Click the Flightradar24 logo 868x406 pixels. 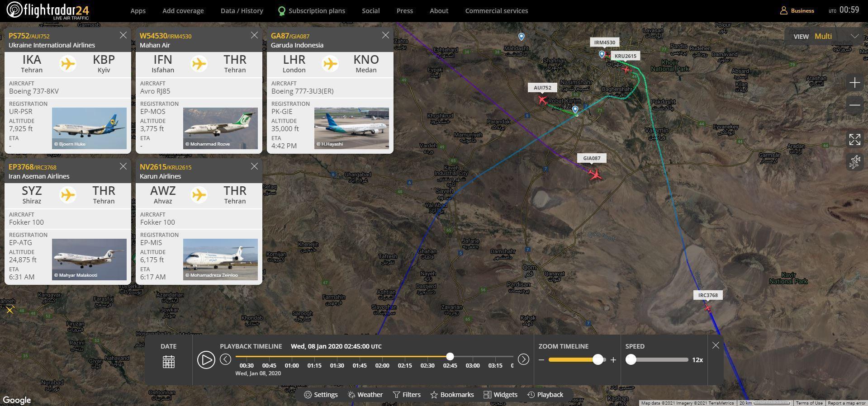47,10
